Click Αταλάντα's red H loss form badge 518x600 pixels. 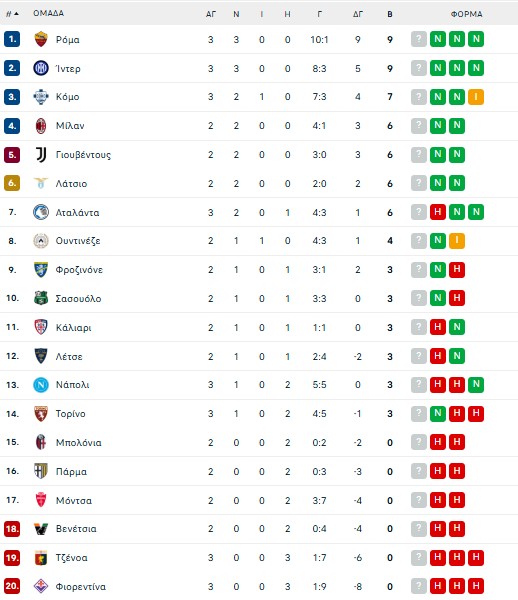438,212
